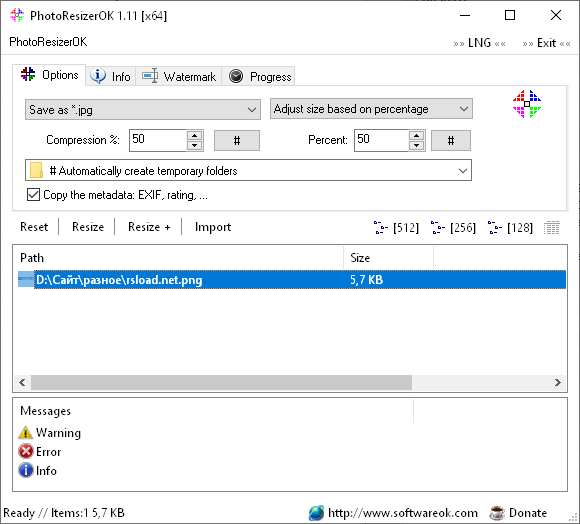
Task: Click the Resize button
Action: pyautogui.click(x=88, y=227)
